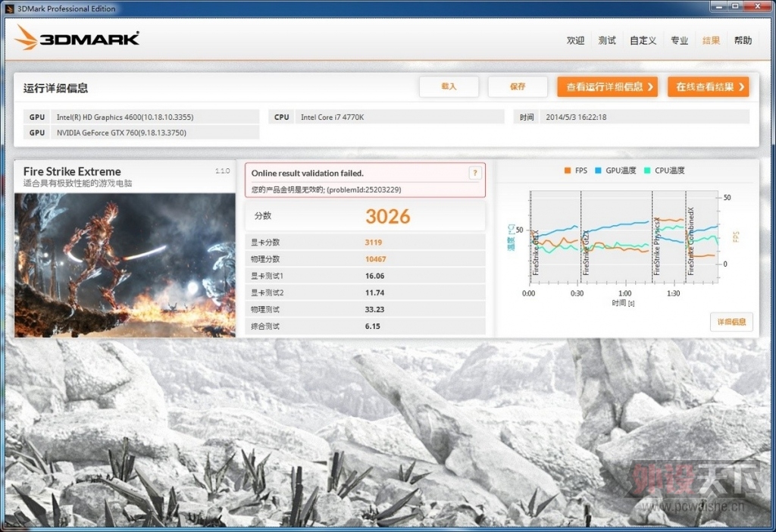Click the 查看运行详细信息 button

(x=607, y=86)
